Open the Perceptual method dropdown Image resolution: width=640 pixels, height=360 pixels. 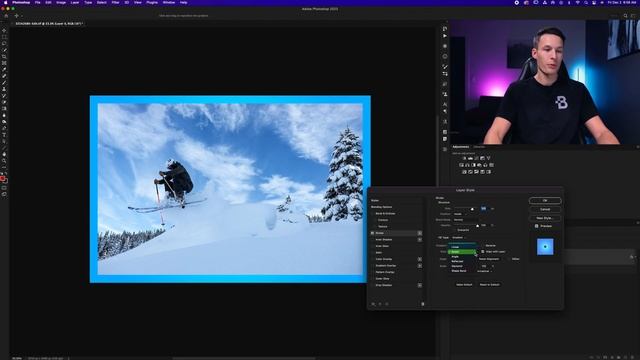click(x=484, y=271)
